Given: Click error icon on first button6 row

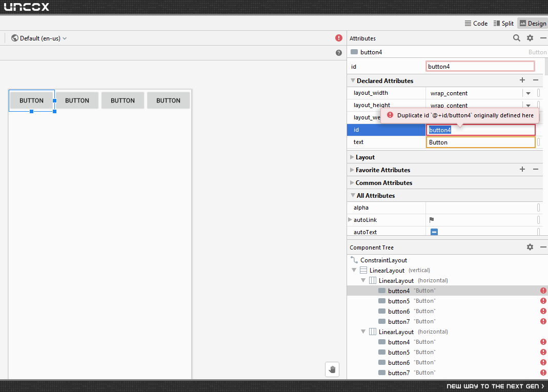Looking at the screenshot, I should pos(543,311).
